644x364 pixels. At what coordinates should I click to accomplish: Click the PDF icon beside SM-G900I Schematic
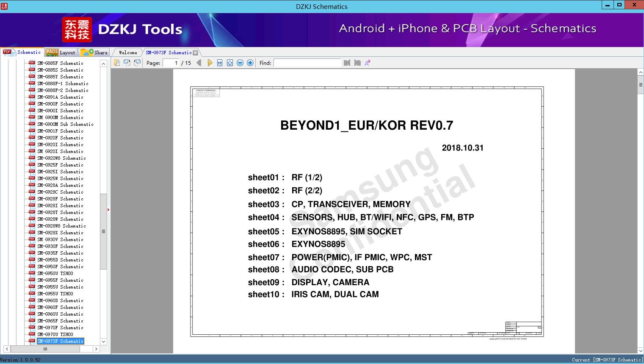pos(32,110)
